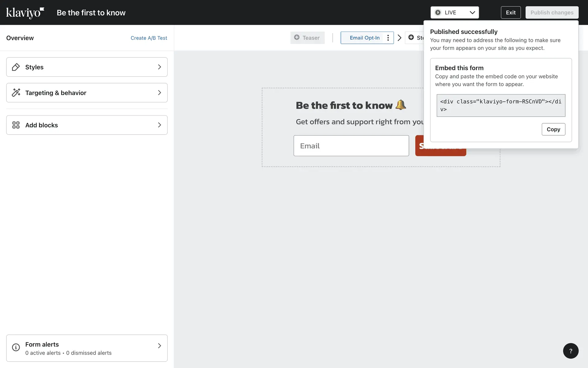Screen dimensions: 588x368
Task: Click the bell emoji in form heading
Action: point(401,105)
